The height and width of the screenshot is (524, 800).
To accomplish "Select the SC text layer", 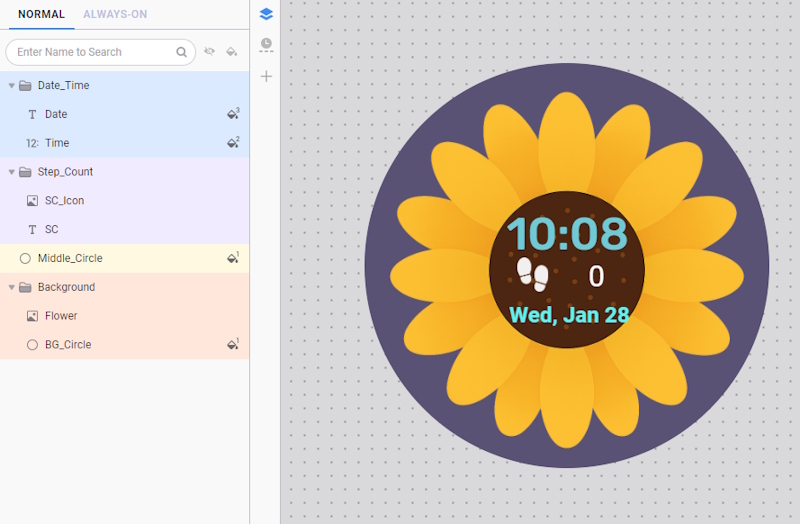I will click(52, 230).
